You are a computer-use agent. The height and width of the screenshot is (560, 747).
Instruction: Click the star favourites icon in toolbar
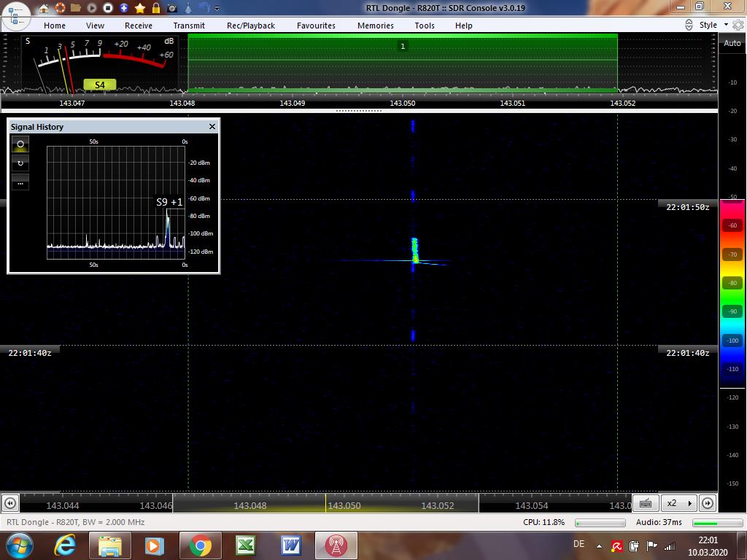(140, 8)
